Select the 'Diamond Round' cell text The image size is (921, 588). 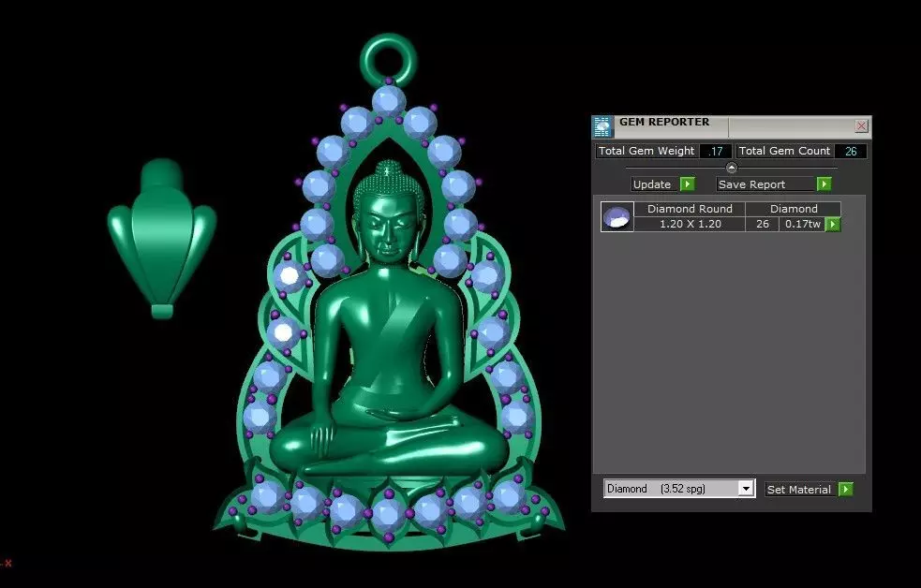point(690,209)
